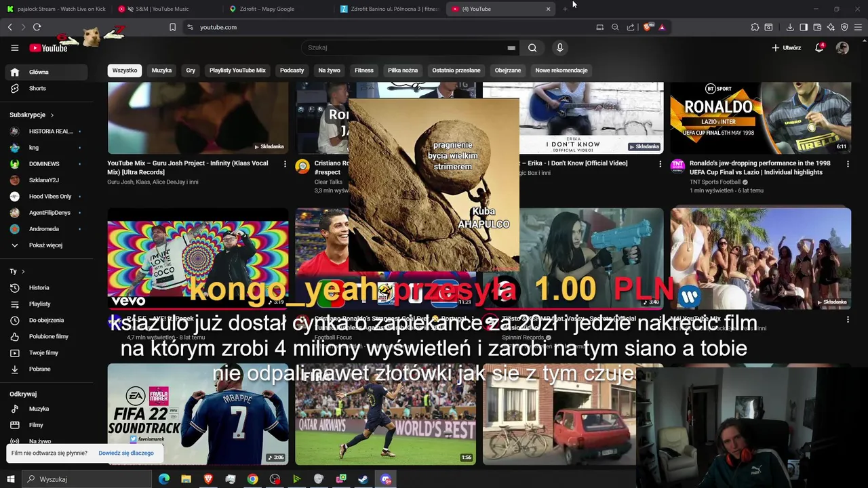This screenshot has height=488, width=868.
Task: Click the share page icon in address bar
Action: click(631, 27)
